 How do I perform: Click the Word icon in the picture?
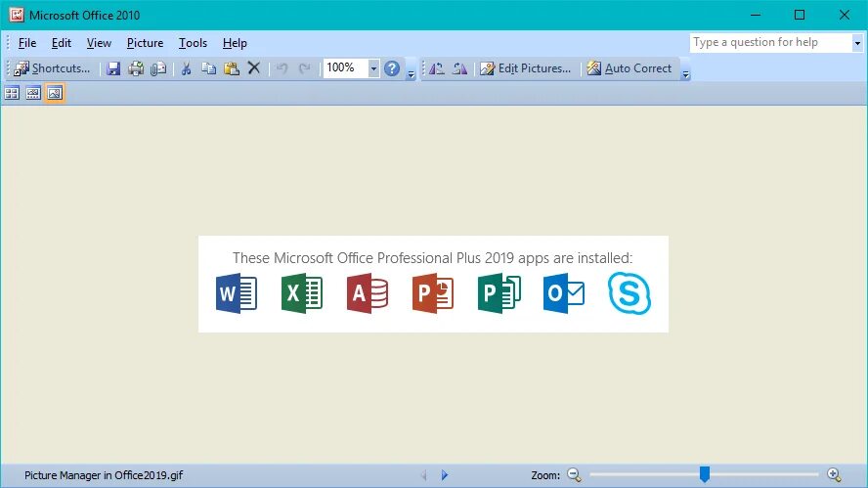[x=237, y=293]
